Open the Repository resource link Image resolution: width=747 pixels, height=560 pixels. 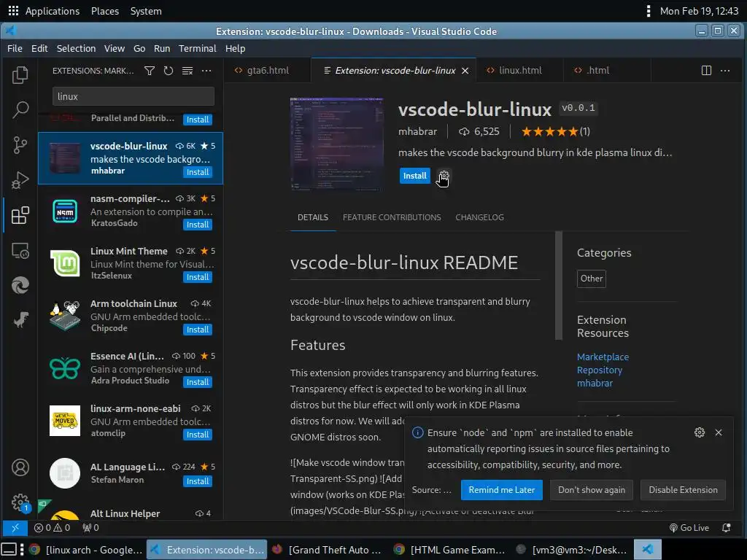tap(600, 370)
